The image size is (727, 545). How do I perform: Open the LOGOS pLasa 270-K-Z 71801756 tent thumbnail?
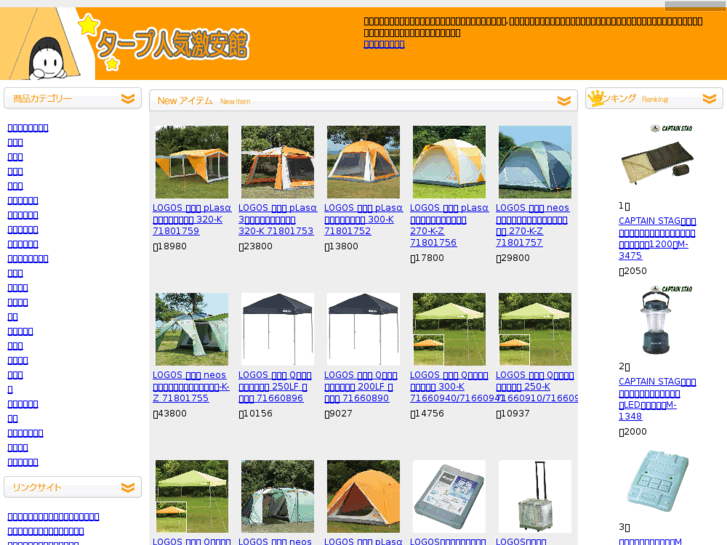pyautogui.click(x=449, y=162)
